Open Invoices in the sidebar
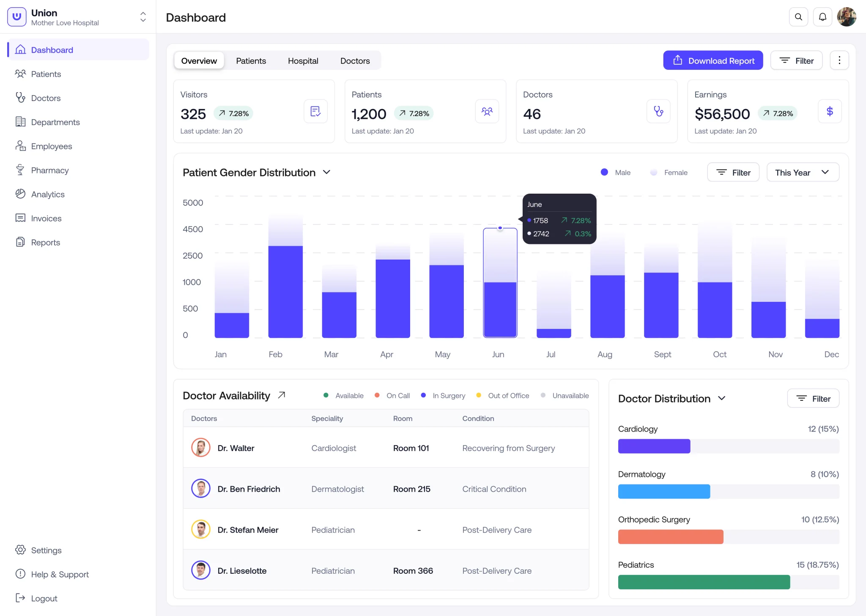 point(78,219)
